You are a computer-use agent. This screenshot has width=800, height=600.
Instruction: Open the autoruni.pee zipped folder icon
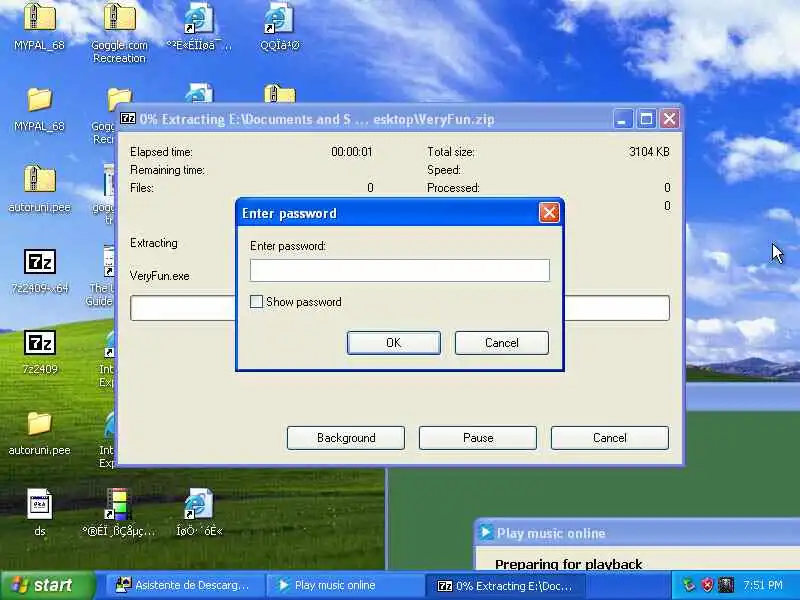click(x=39, y=179)
